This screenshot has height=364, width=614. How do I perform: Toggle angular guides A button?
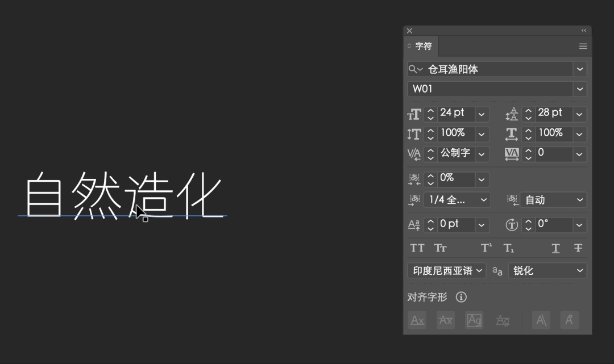pos(541,320)
